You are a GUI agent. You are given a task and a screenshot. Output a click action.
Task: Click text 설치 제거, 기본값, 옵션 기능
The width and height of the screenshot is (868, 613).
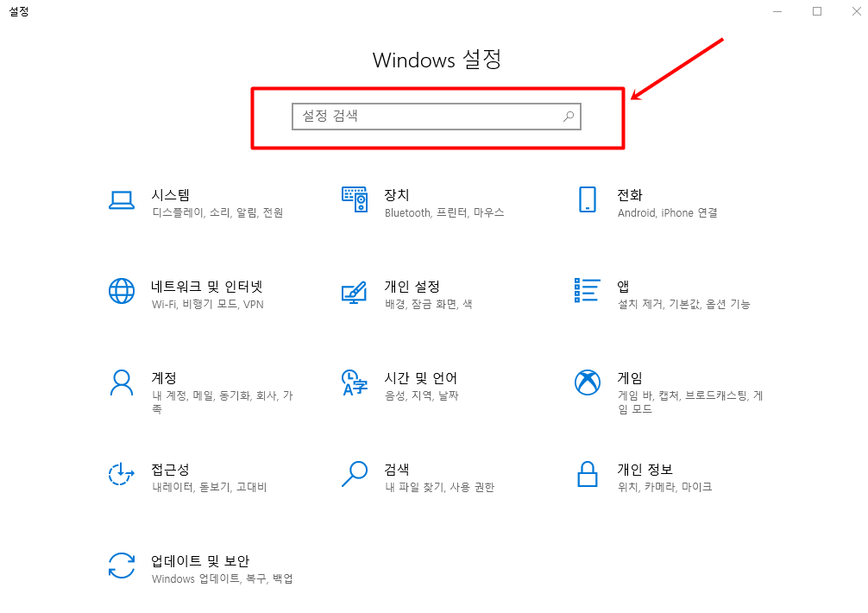(684, 304)
